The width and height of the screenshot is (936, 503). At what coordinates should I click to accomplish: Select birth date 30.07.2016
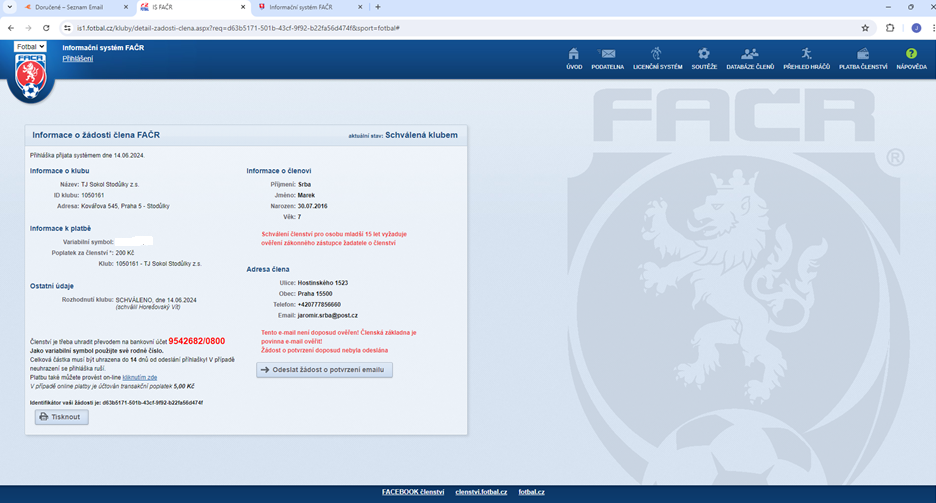tap(312, 206)
